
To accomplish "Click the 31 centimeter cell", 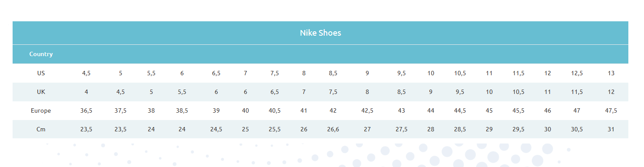I will (x=611, y=130).
